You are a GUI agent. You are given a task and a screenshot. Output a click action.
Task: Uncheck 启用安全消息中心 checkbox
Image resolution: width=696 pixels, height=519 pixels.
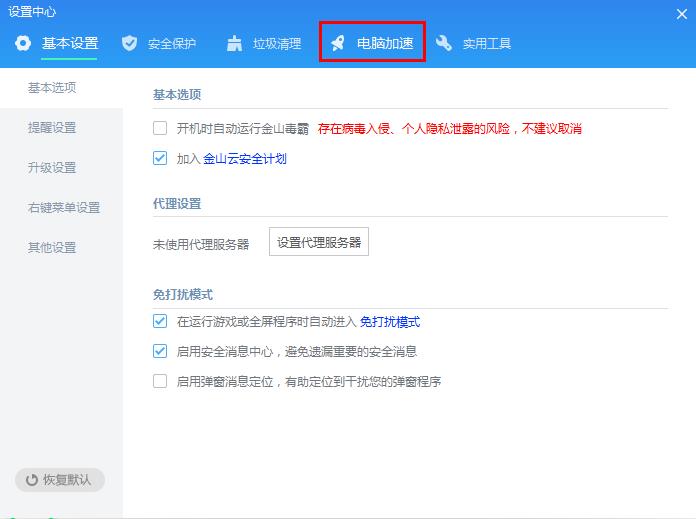click(160, 351)
